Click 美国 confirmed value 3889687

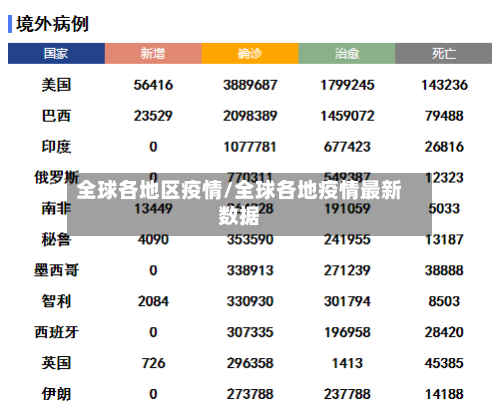[250, 85]
